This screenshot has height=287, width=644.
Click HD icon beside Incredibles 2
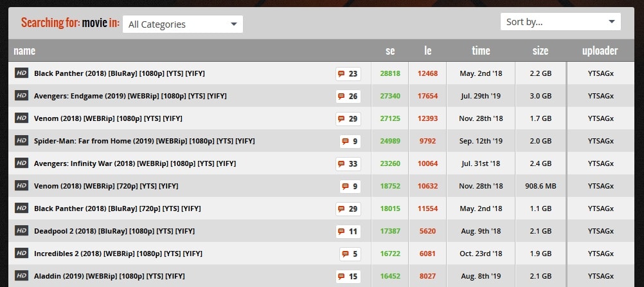click(21, 254)
